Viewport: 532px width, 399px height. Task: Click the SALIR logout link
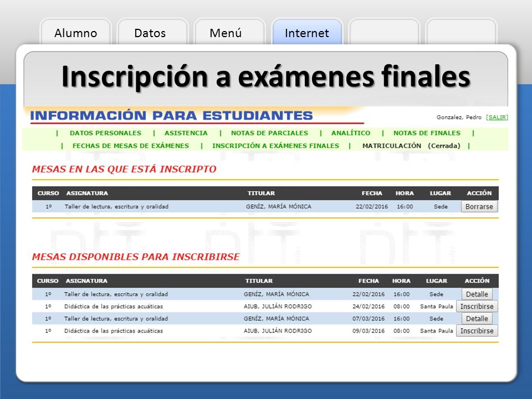[497, 117]
